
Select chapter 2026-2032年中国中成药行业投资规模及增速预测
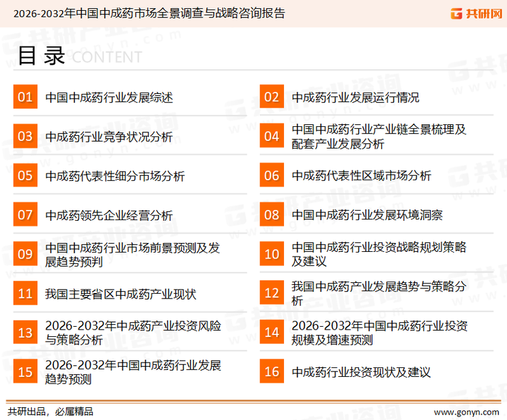(x=380, y=333)
